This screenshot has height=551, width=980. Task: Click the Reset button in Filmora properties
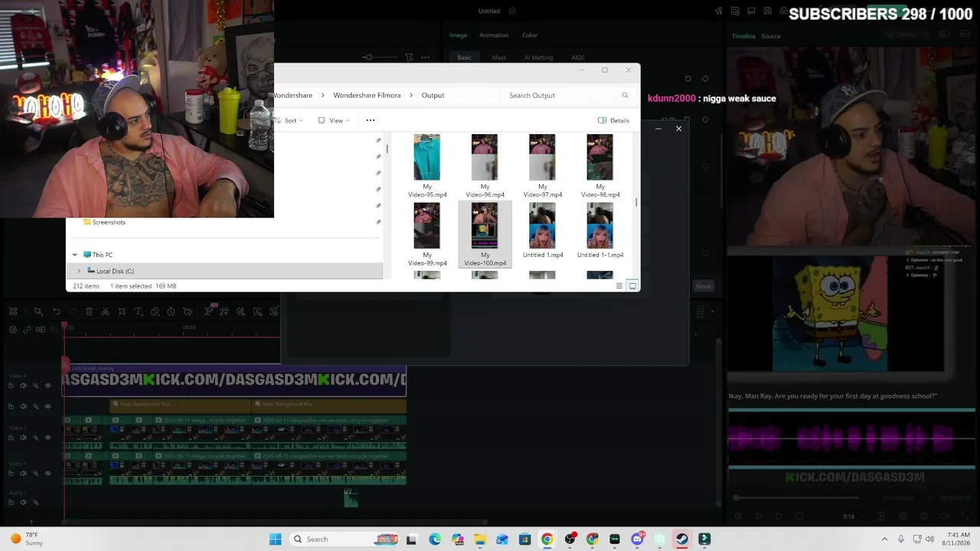coord(703,286)
